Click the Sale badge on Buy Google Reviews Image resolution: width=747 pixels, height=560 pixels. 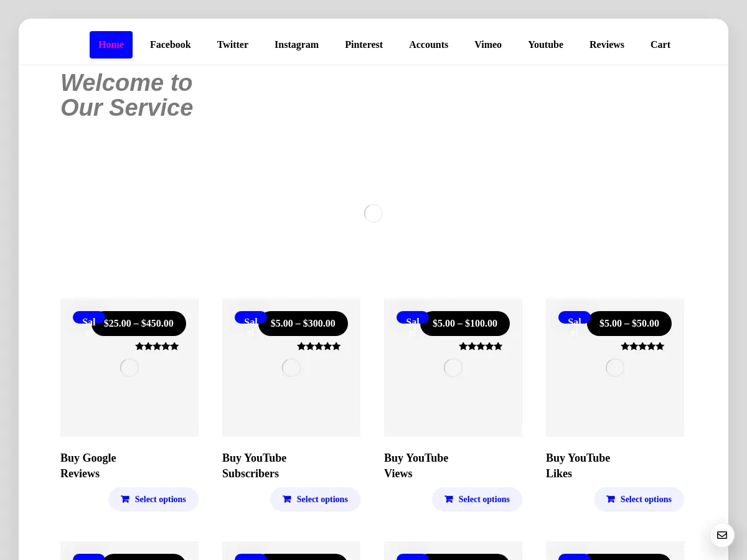click(88, 324)
